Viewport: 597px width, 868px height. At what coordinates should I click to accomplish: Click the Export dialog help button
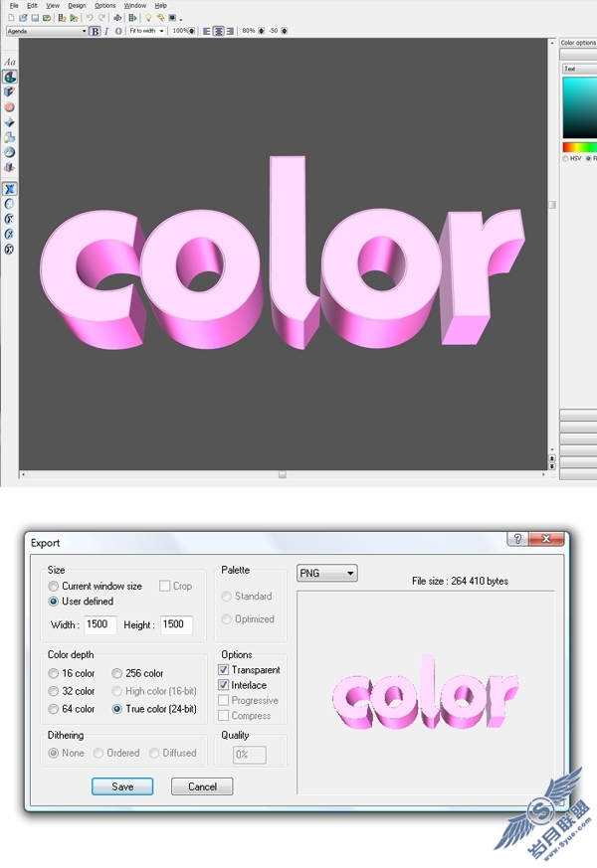coord(517,539)
